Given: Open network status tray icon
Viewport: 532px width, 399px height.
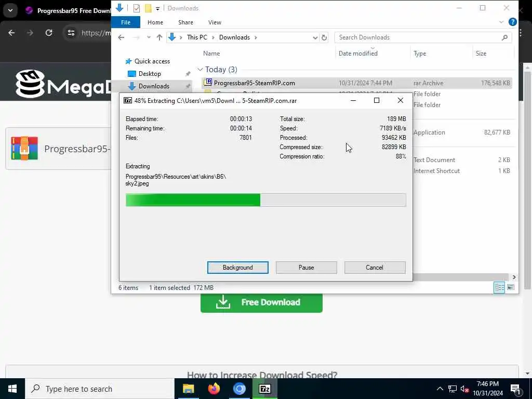Looking at the screenshot, I should (453, 389).
